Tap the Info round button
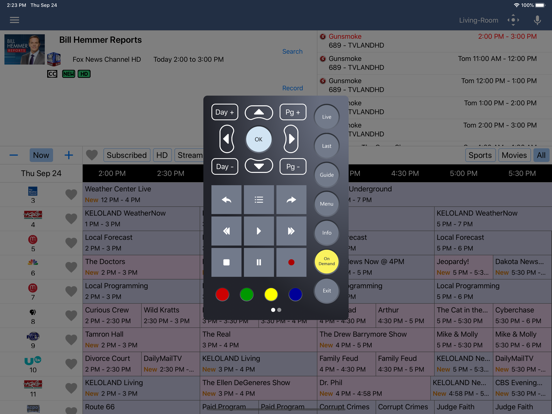552x414 pixels. coord(326,233)
